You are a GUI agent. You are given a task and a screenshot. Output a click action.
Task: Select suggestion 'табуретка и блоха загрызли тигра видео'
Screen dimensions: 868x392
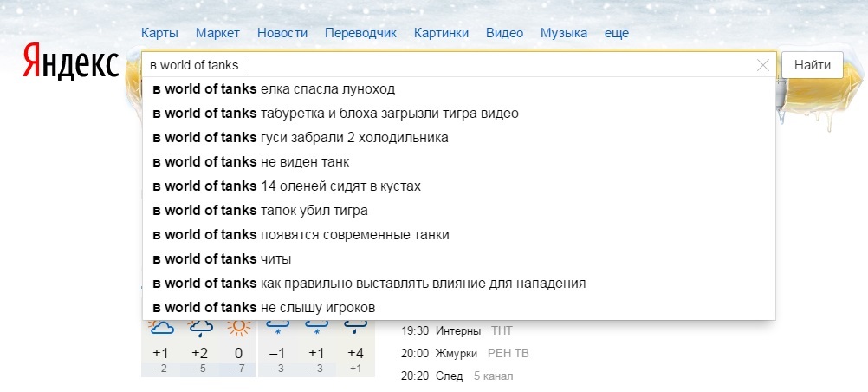tap(459, 114)
